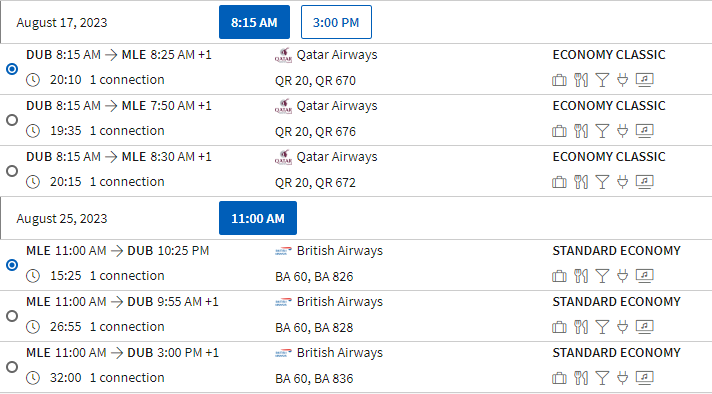Select the flight arriving DUB 9:55 AM +1

click(12, 316)
